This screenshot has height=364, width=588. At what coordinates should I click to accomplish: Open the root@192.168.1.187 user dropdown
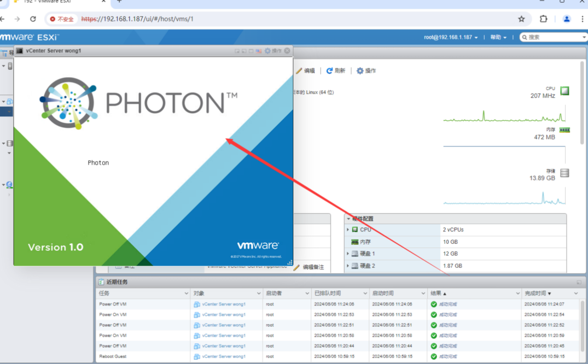451,37
